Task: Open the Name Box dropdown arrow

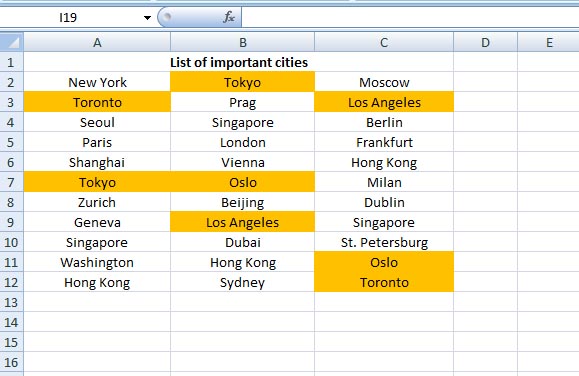Action: pos(147,17)
